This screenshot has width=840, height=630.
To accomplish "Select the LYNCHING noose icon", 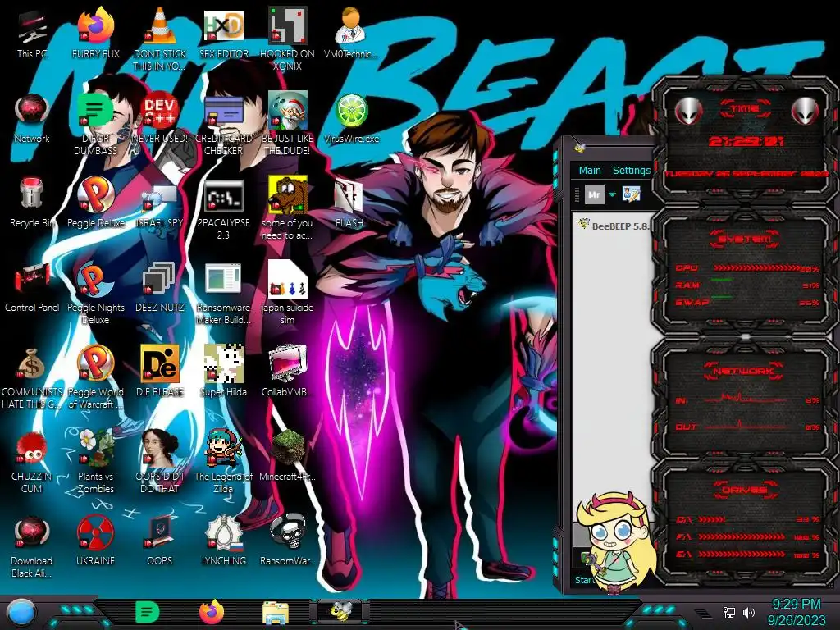I will (x=224, y=540).
